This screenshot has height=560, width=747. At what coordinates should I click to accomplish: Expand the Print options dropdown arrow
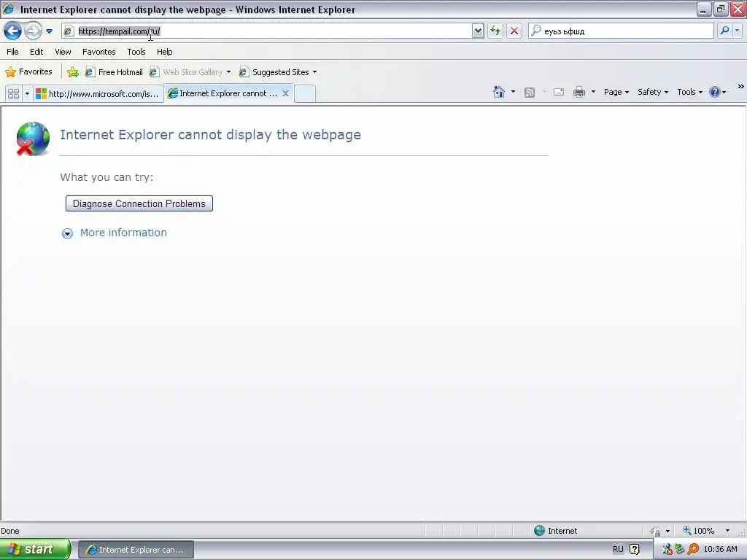(593, 92)
